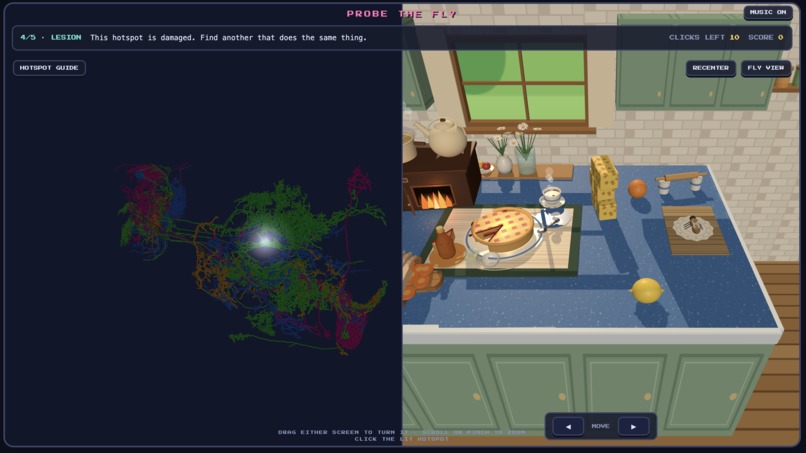Click the rolling pin on the counter
Viewport: 806px width, 453px height.
(680, 177)
